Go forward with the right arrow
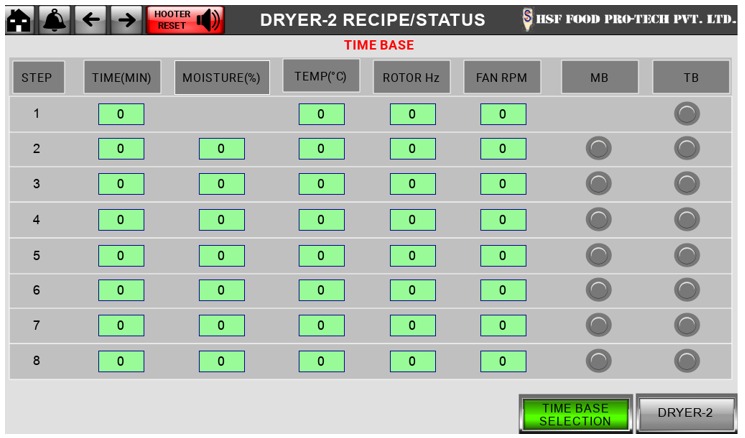 [x=125, y=19]
